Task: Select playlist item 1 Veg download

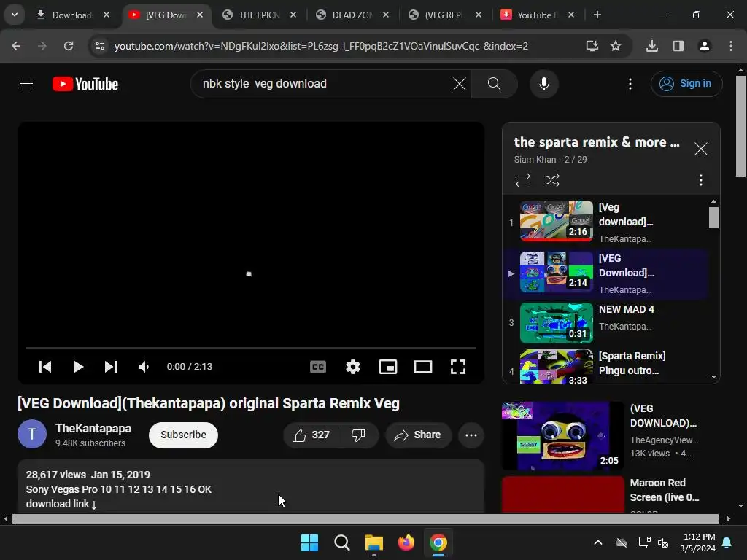Action: point(605,222)
